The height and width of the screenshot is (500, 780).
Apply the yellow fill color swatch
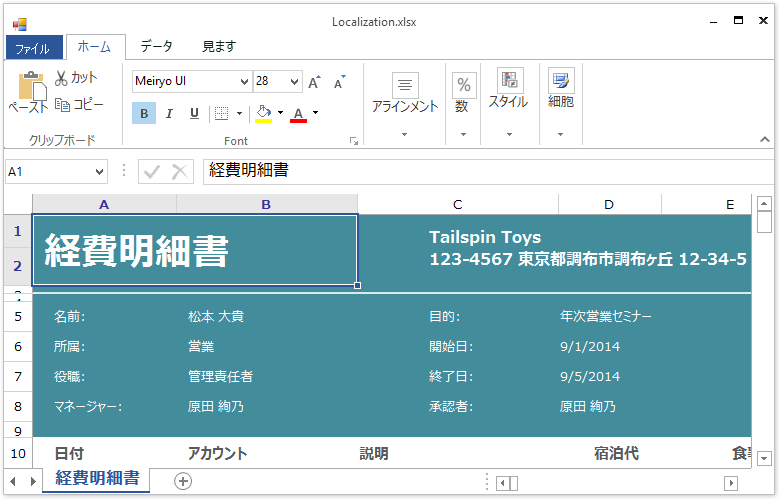263,114
